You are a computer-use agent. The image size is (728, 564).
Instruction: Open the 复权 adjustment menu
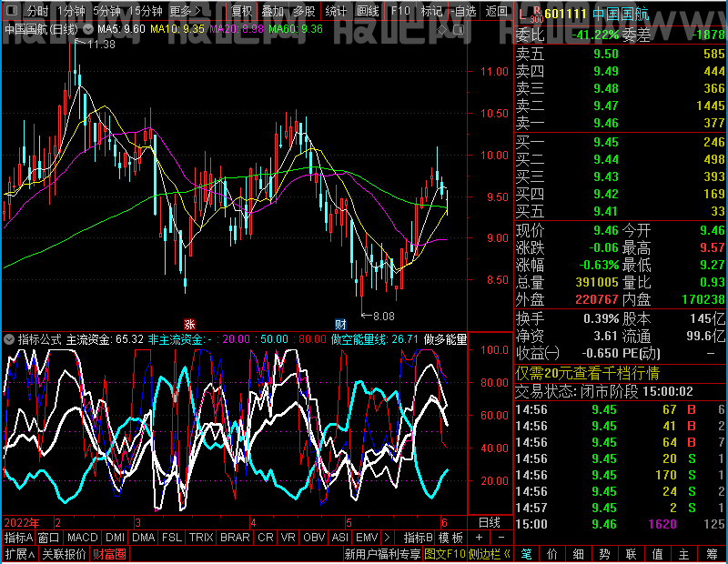[x=241, y=11]
